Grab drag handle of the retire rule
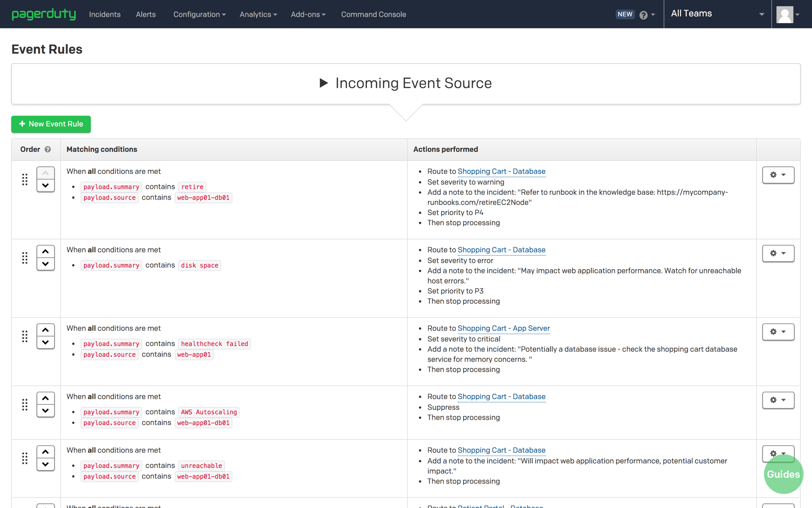Screen dimensions: 812x508 25,179
